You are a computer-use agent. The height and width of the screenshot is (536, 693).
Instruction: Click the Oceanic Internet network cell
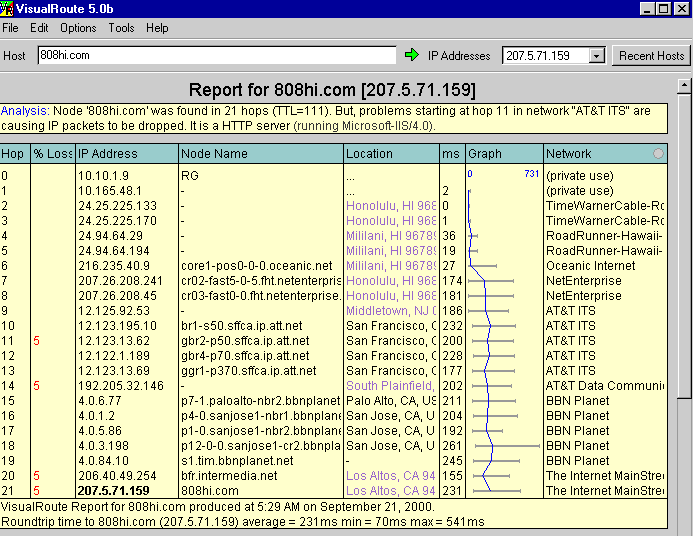point(590,266)
